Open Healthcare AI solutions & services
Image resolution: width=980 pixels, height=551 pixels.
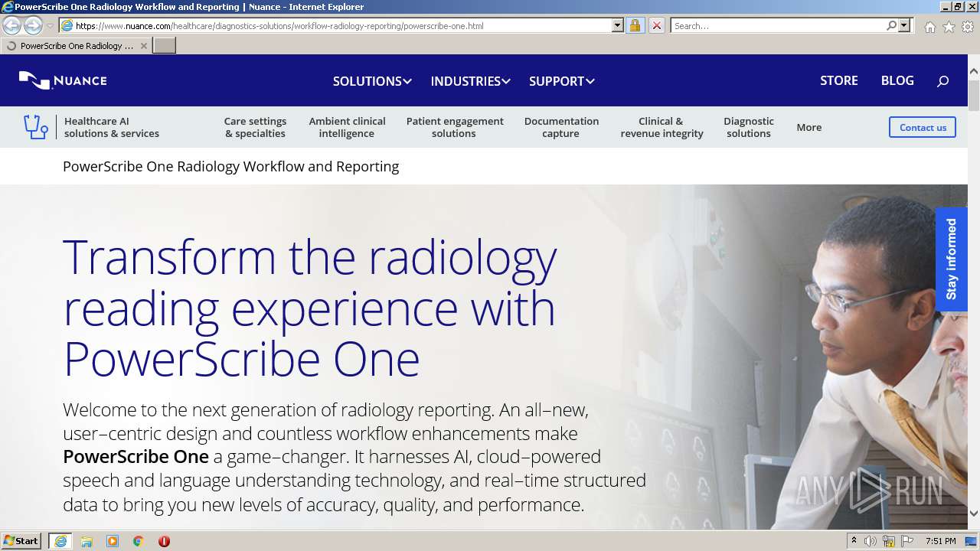pos(112,127)
